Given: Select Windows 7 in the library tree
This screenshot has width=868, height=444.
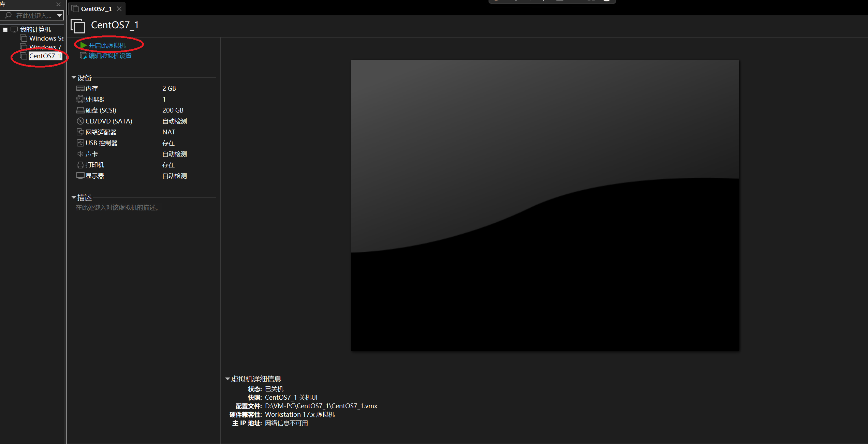Looking at the screenshot, I should (x=45, y=47).
